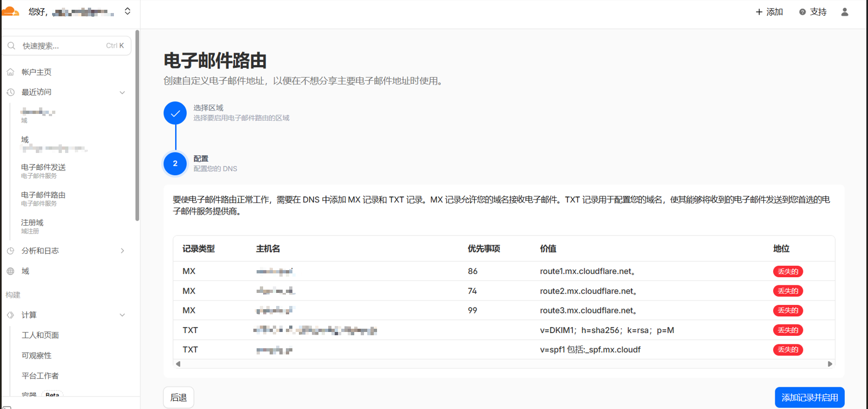Open the user profile icon
Image resolution: width=868 pixels, height=409 pixels.
pos(845,12)
